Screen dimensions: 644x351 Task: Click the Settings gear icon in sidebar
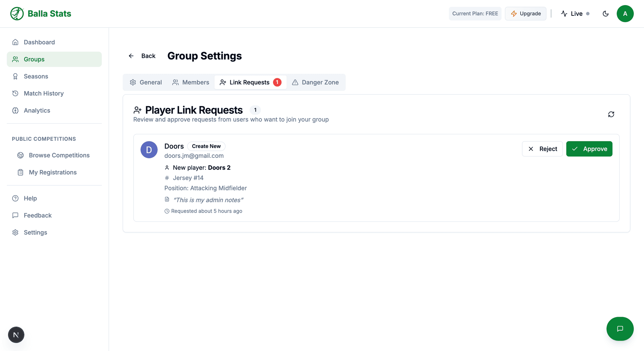point(15,232)
